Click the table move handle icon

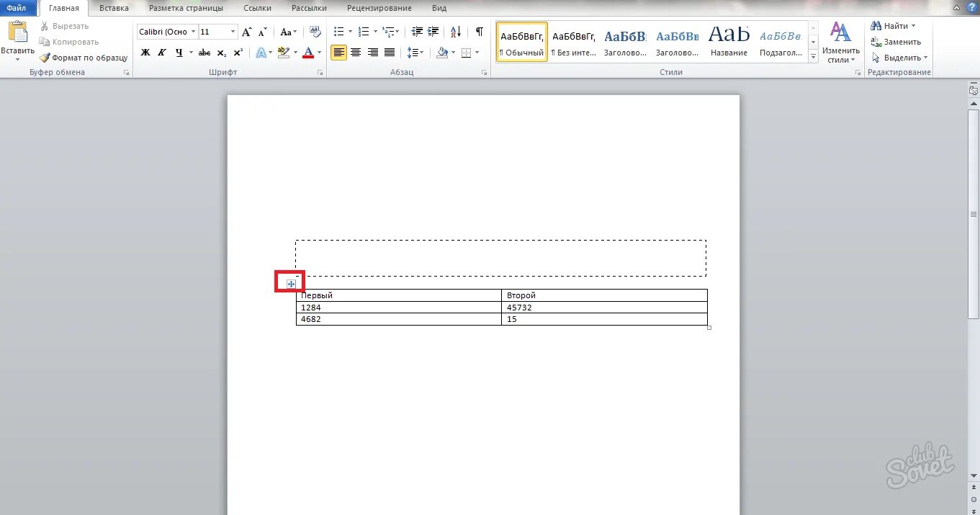pos(291,284)
